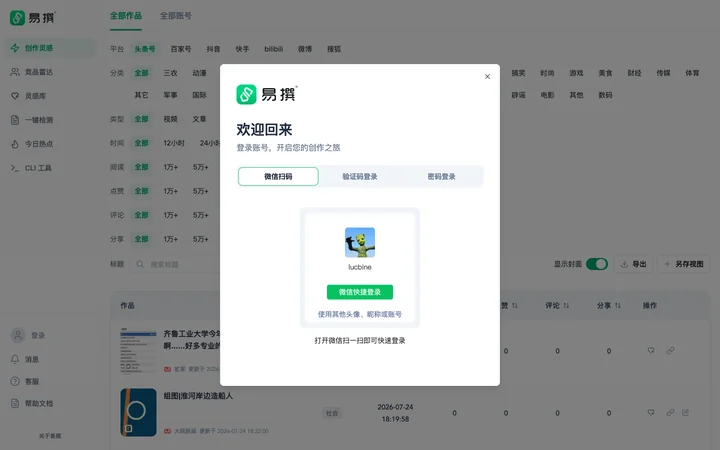Sort by 分享 column arrows
This screenshot has height=450, width=720.
(x=618, y=305)
